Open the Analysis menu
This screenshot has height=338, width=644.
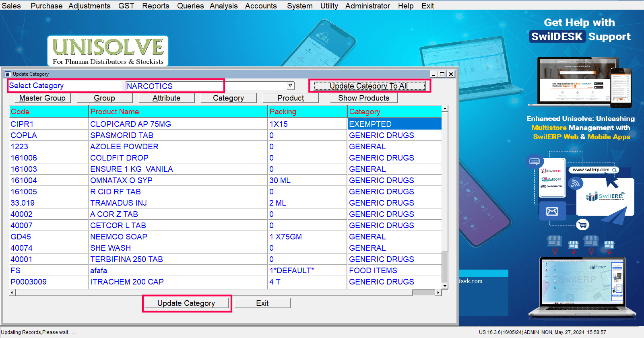[223, 6]
